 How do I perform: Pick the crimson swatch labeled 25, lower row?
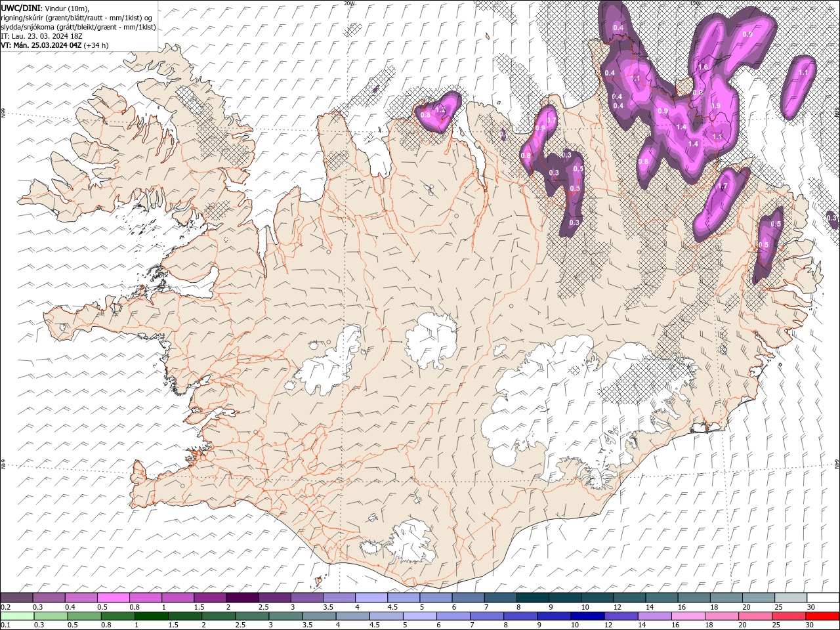coord(788,616)
